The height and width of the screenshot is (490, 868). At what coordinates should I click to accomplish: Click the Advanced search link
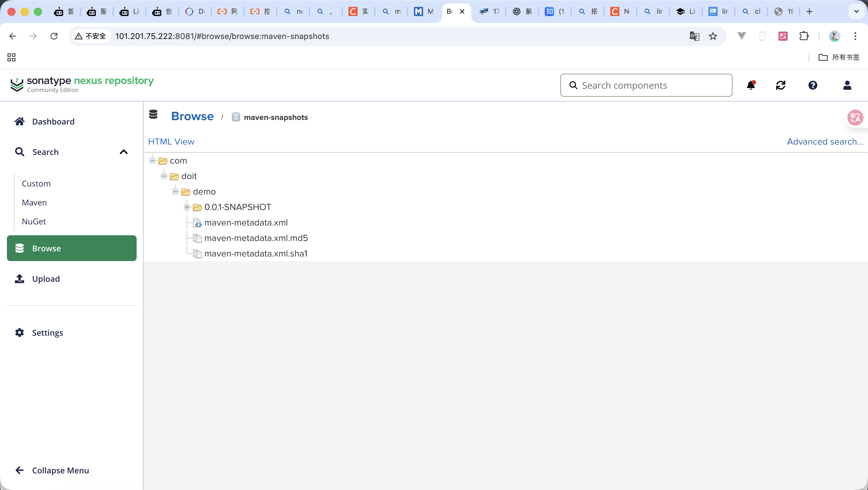(825, 142)
